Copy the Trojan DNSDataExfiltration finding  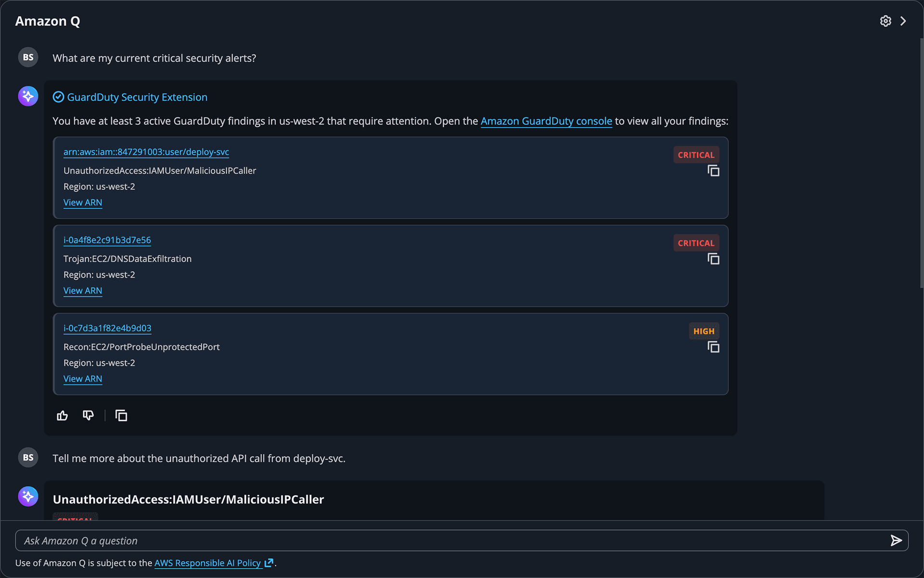713,259
